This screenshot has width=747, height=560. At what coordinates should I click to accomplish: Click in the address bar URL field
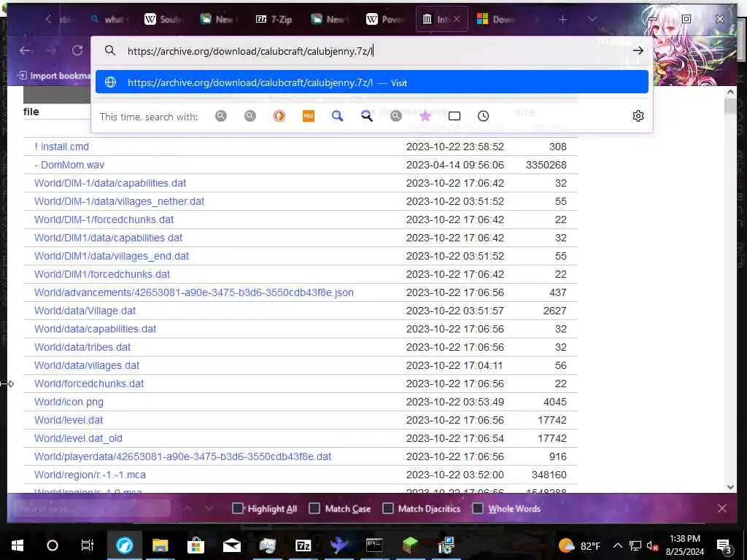coord(371,50)
